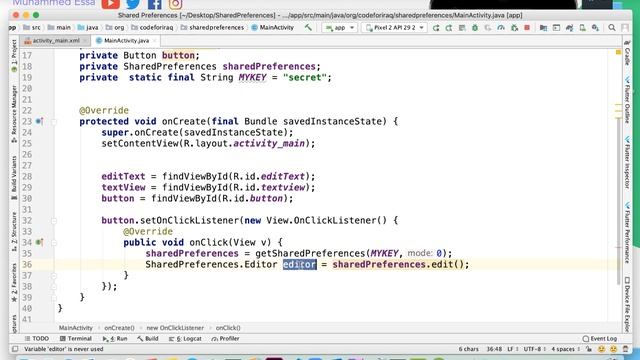The width and height of the screenshot is (640, 360).
Task: Click the sharedpreferences breadcrumb folder
Action: pyautogui.click(x=212, y=28)
